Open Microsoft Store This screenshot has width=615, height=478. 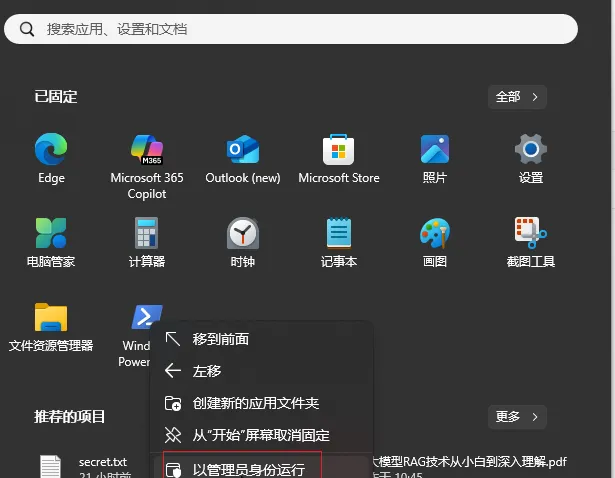coord(338,158)
